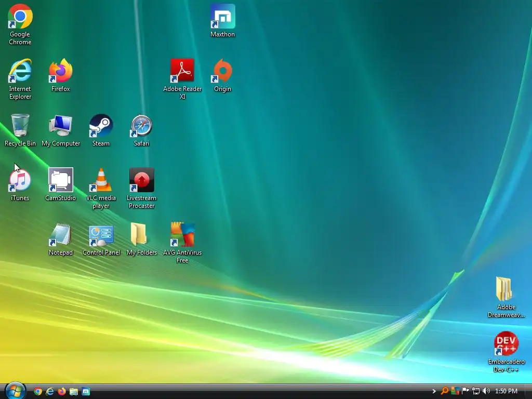The image size is (532, 399).
Task: Launch Chrome from the quick launch bar
Action: (x=38, y=391)
